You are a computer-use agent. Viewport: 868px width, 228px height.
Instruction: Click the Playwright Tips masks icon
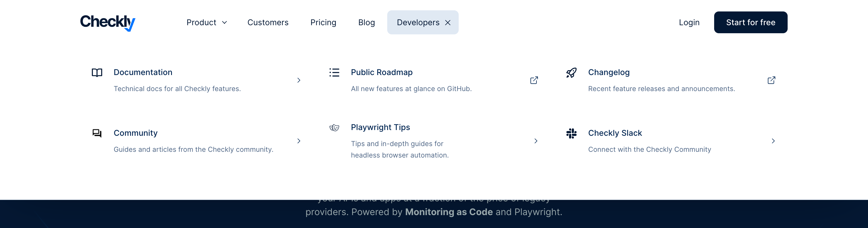[334, 128]
